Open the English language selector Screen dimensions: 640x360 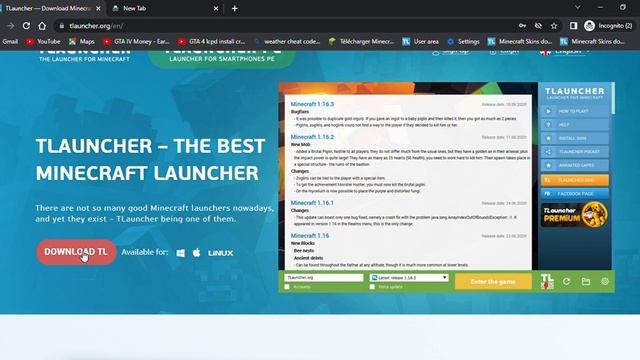click(566, 52)
